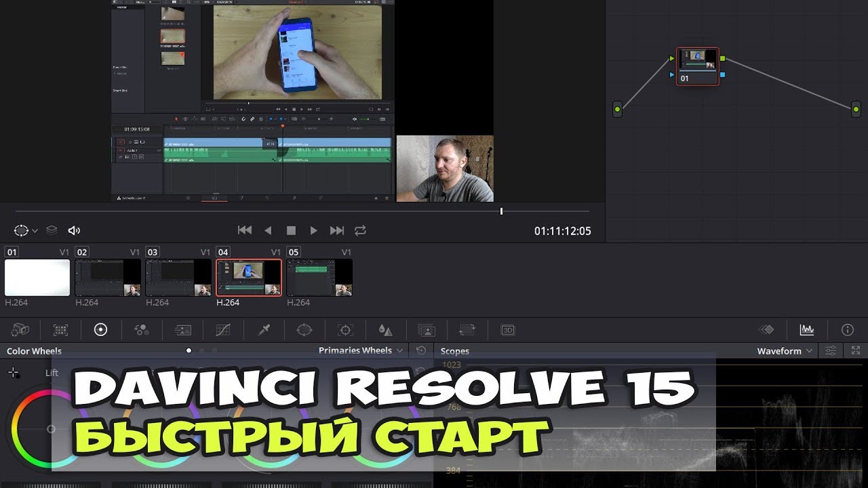Toggle the viewer unmix layers icon
Image resolution: width=868 pixels, height=488 pixels.
(52, 230)
